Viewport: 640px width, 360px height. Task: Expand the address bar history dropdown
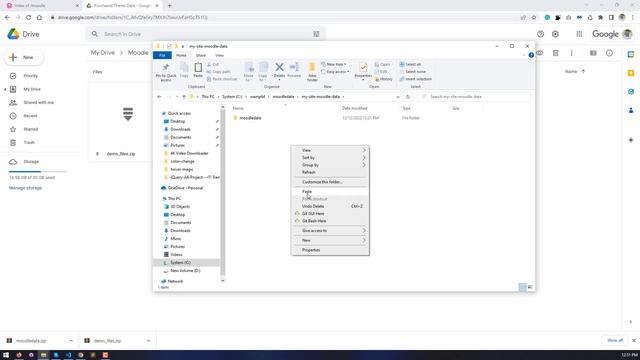[398, 97]
